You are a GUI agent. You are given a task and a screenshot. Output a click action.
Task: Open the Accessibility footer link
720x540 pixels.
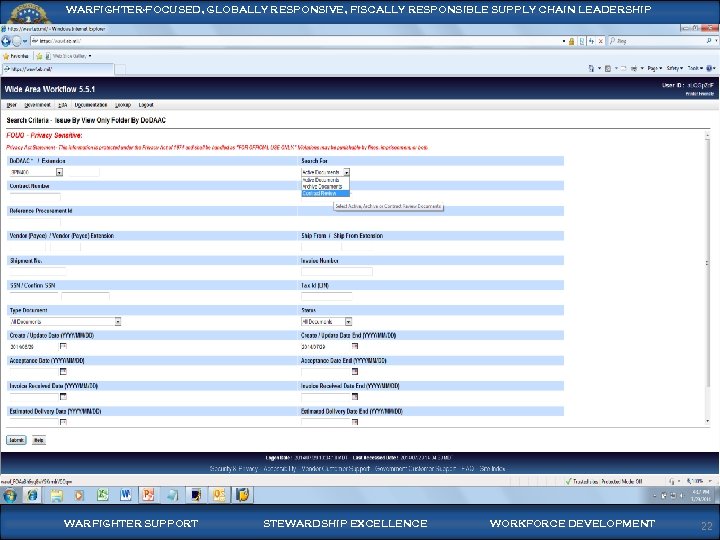[280, 469]
